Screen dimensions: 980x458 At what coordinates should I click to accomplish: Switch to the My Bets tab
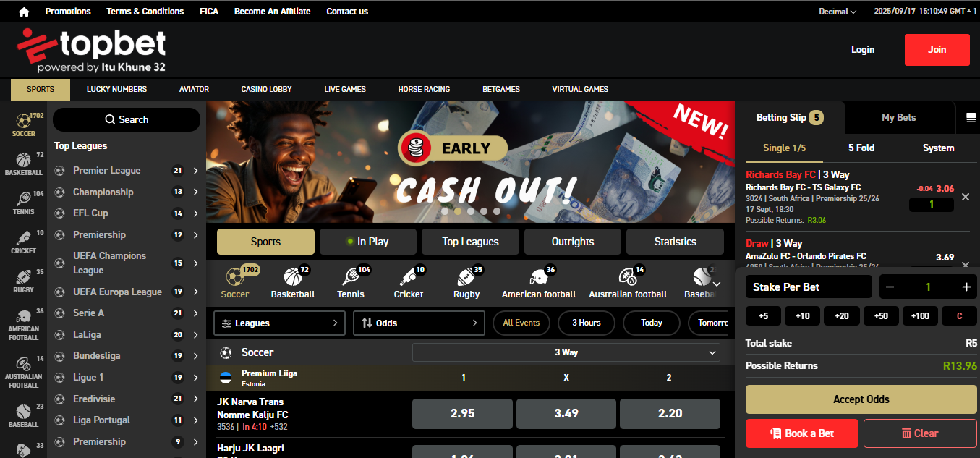pos(900,117)
